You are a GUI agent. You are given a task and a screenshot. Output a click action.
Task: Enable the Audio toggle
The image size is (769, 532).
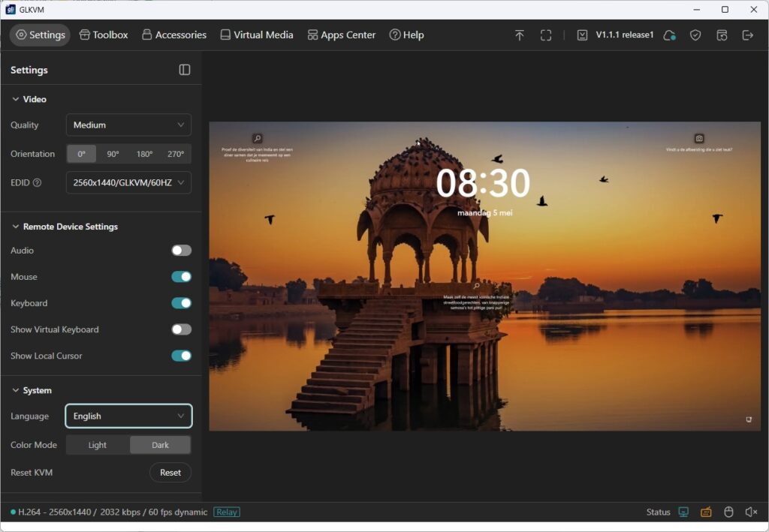181,251
